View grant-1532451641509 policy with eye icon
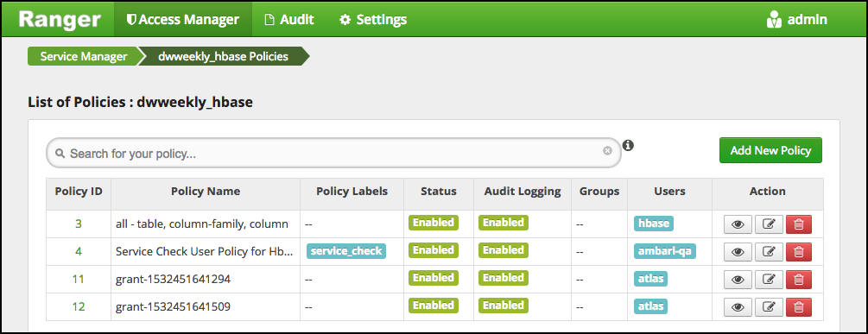This screenshot has height=334, width=868. [x=738, y=307]
